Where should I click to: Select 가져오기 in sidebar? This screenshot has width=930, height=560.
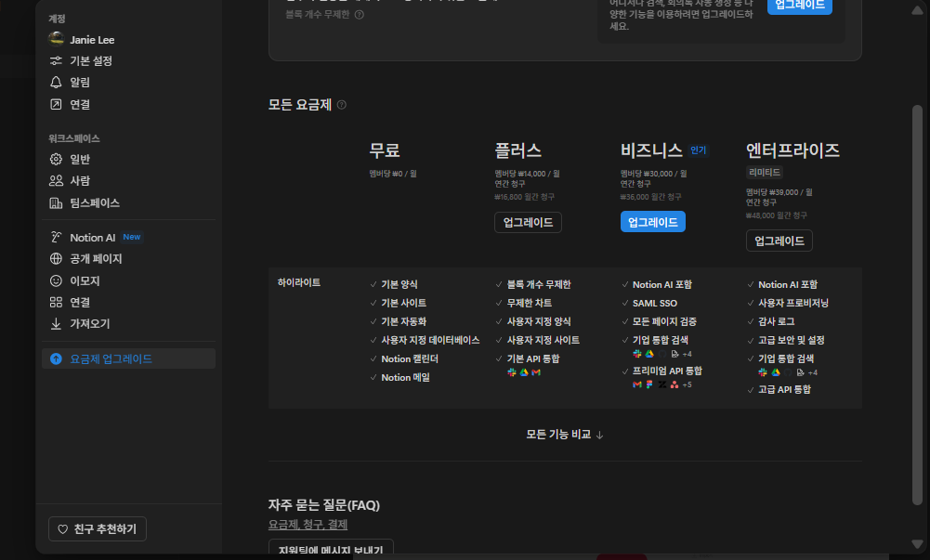pyautogui.click(x=129, y=323)
